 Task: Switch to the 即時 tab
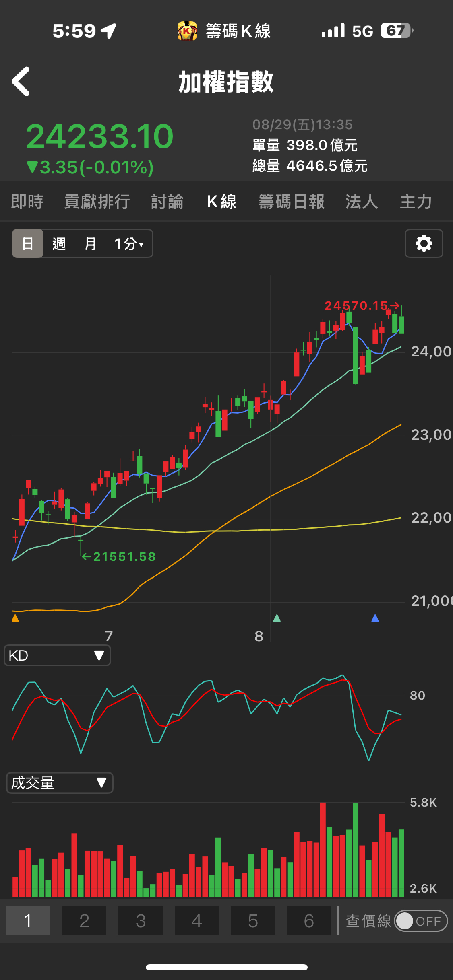point(27,202)
